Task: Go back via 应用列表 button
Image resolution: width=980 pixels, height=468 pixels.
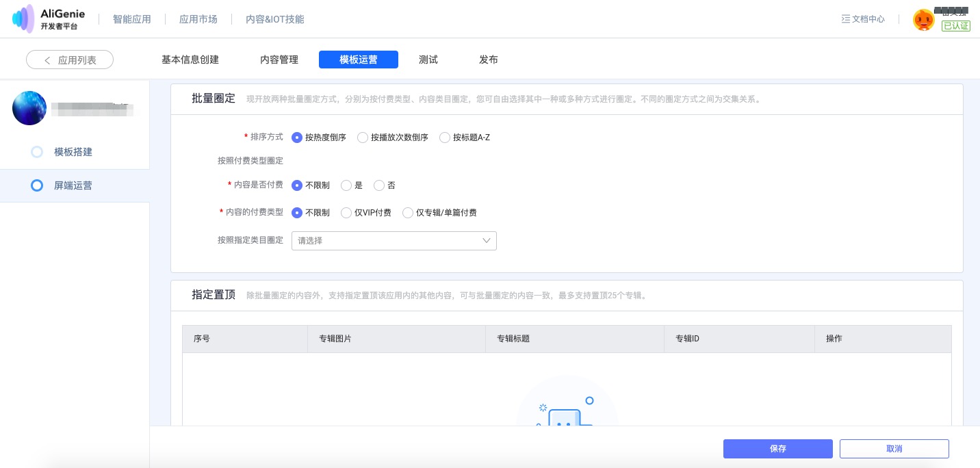Action: pyautogui.click(x=70, y=60)
